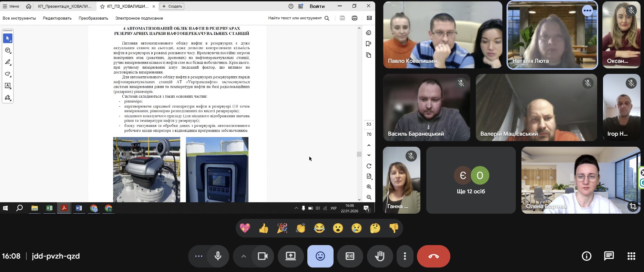Click the Создать button
This screenshot has width=644, height=272.
[172, 6]
